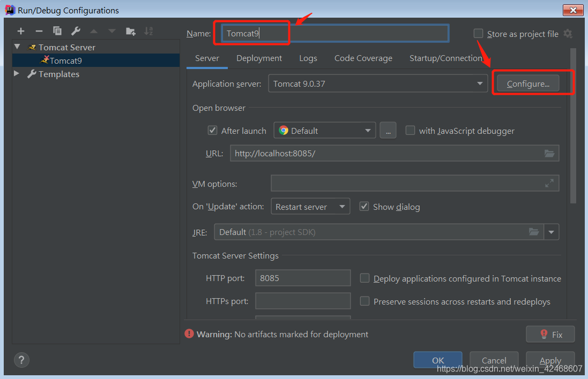Click JRE Default (1.8 - project SDK) field
The height and width of the screenshot is (379, 588).
pyautogui.click(x=379, y=232)
